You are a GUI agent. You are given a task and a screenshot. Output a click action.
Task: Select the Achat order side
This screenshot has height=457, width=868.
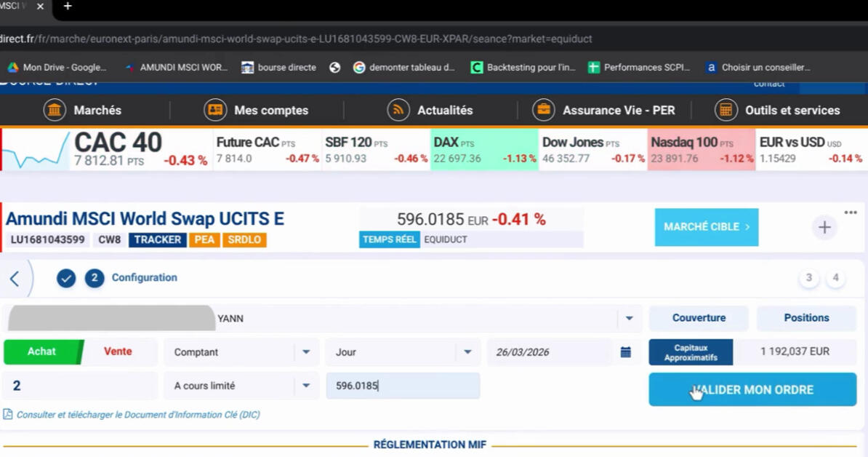[x=43, y=351]
